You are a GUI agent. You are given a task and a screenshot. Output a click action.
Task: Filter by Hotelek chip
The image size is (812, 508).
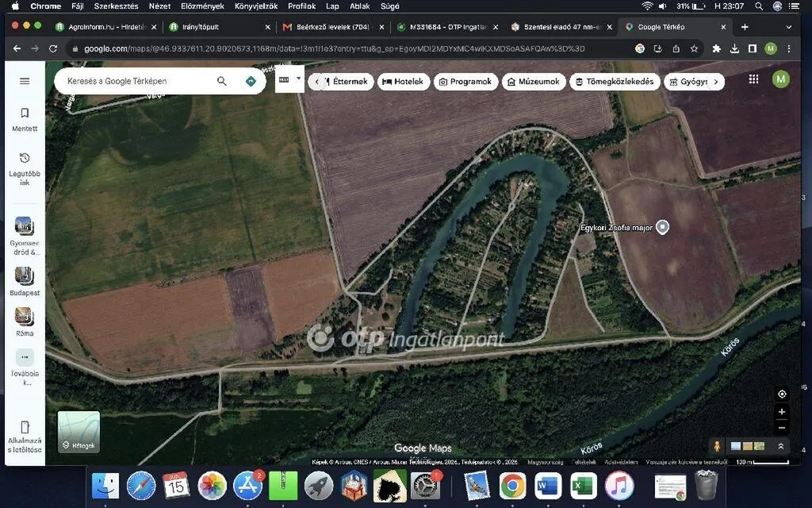point(404,82)
